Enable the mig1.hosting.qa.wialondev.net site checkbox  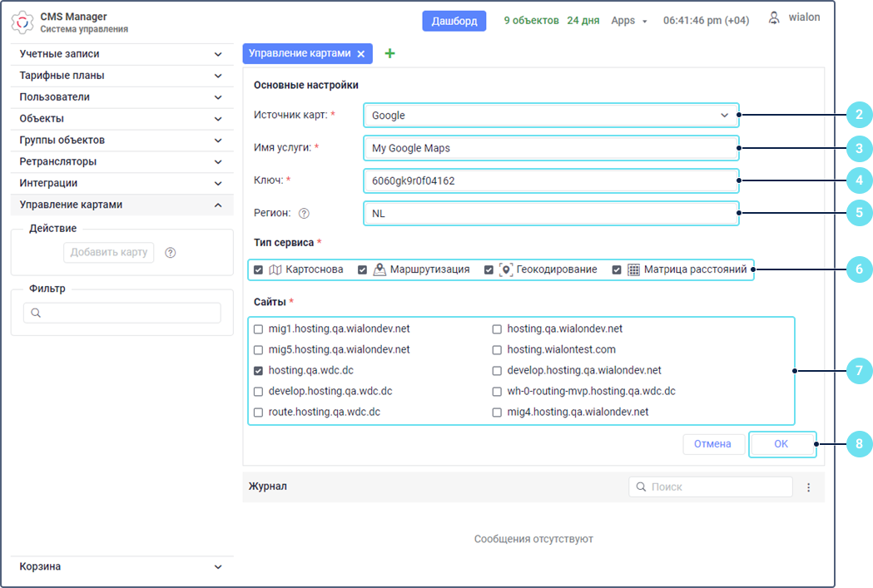click(x=259, y=329)
